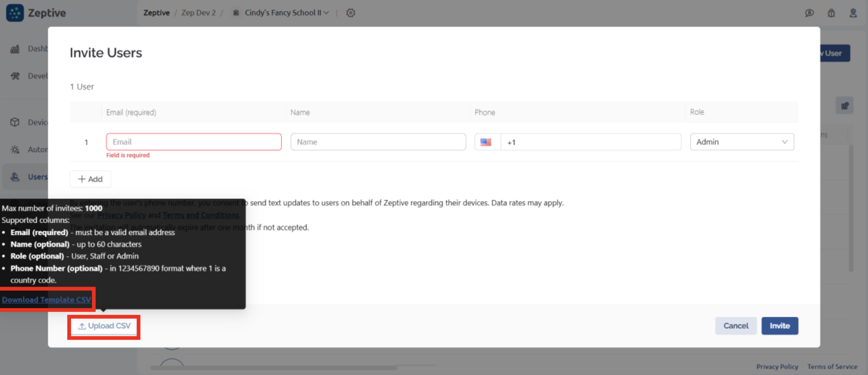Focus the Name input field

378,142
